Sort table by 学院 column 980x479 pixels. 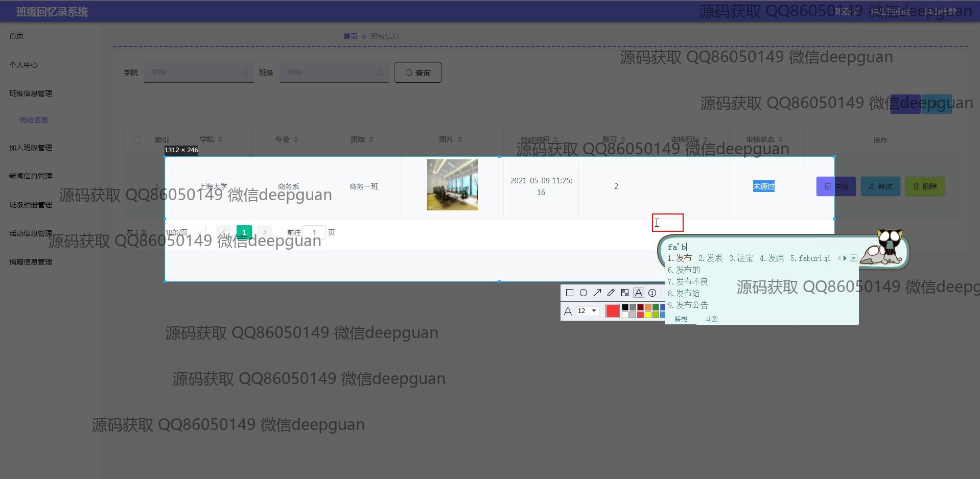pos(220,139)
